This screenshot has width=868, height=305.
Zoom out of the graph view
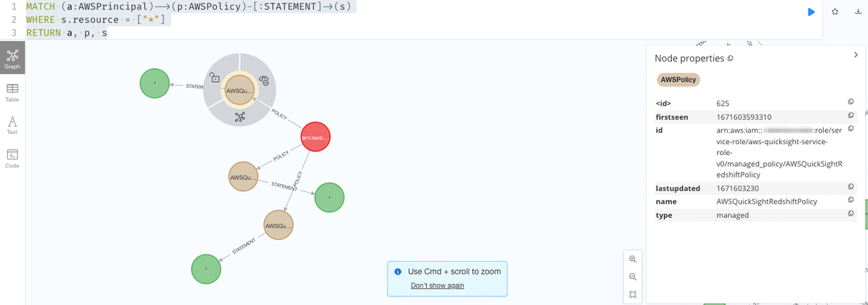tap(633, 277)
